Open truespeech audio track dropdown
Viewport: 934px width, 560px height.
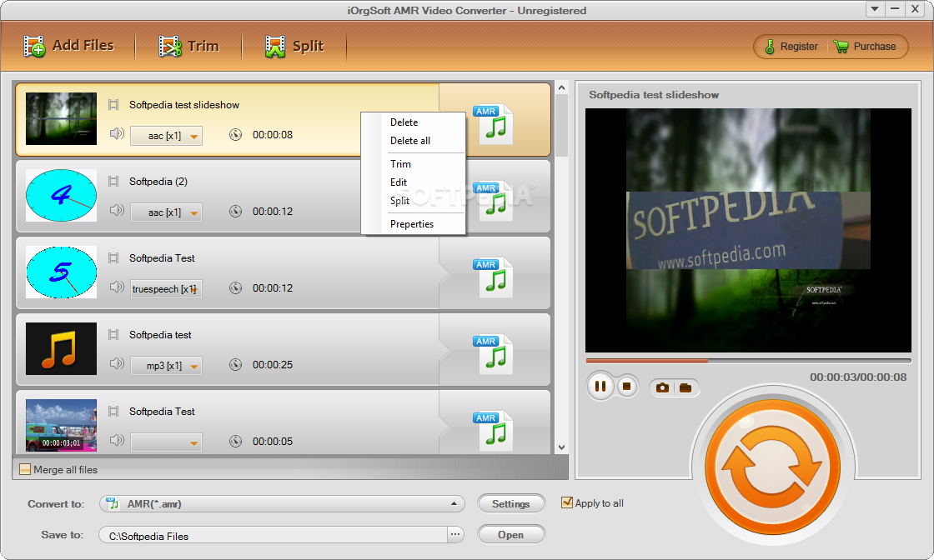pyautogui.click(x=166, y=289)
